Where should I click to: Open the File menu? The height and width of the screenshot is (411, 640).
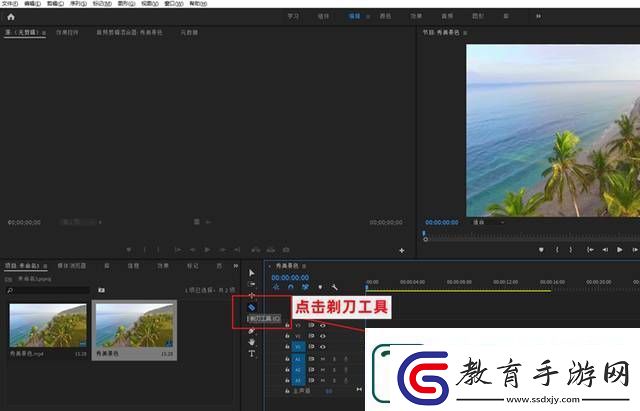coord(10,3)
